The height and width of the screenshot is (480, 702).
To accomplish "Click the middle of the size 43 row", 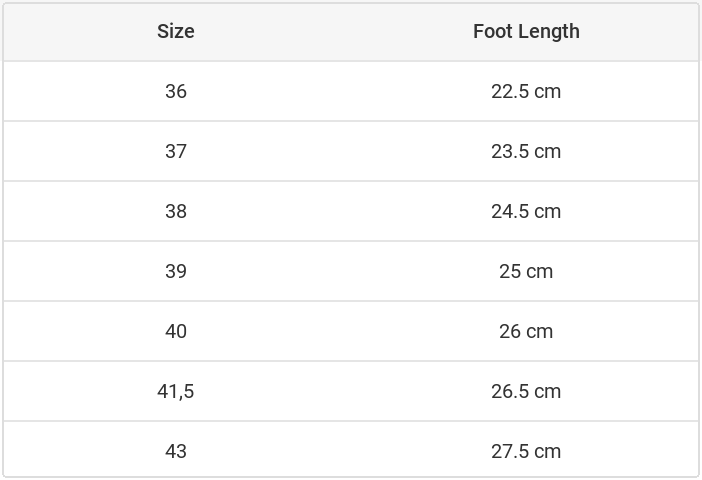I will [x=351, y=451].
